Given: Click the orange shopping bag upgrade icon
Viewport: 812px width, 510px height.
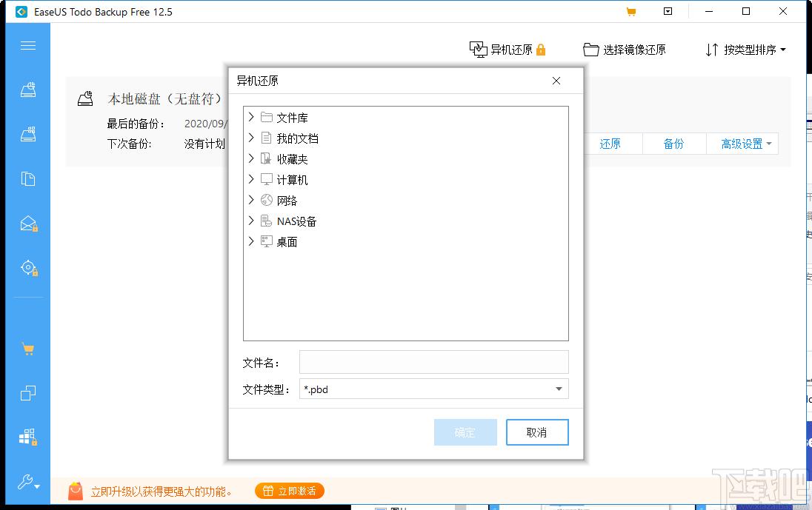Looking at the screenshot, I should point(76,491).
